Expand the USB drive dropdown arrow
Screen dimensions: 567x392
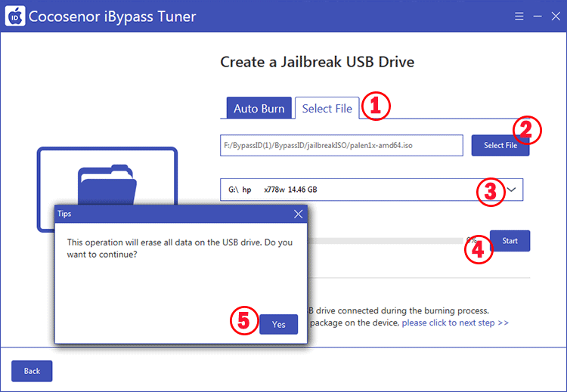511,190
